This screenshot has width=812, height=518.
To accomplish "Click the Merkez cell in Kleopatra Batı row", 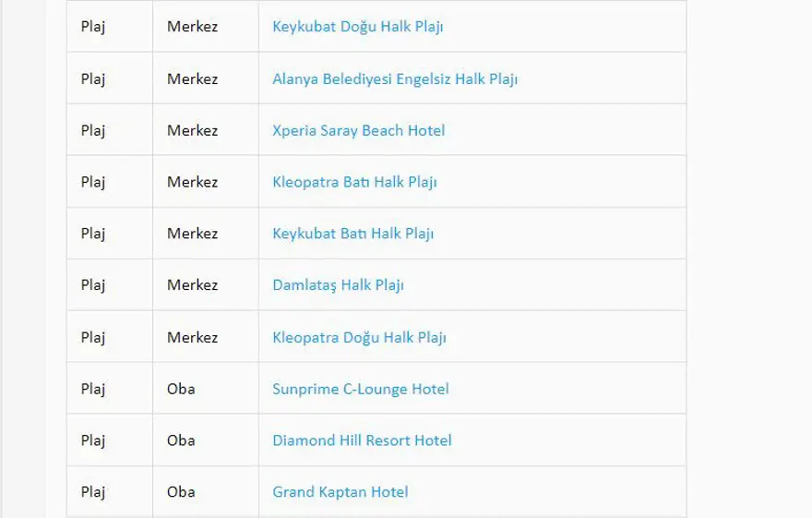I will pyautogui.click(x=192, y=182).
